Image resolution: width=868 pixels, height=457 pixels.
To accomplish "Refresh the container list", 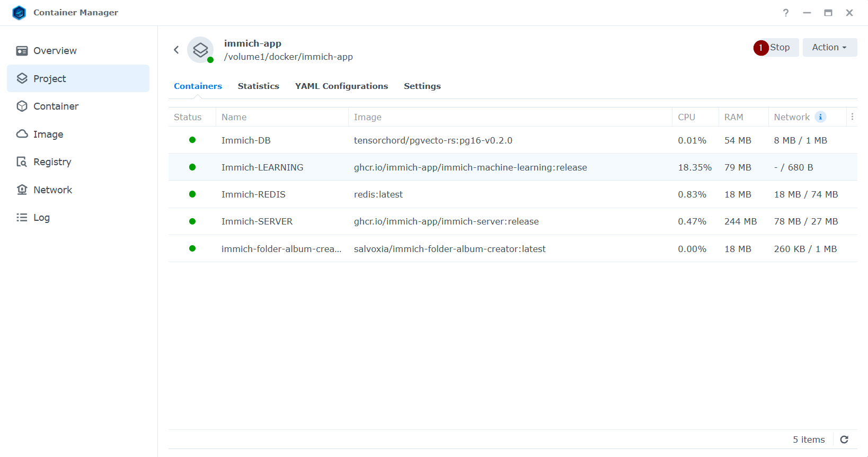I will (x=845, y=440).
